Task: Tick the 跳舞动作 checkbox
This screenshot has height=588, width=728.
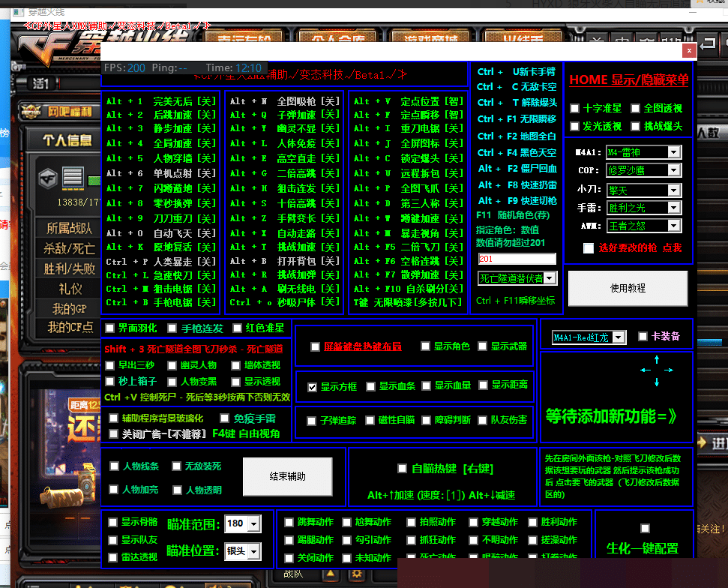Action: 289,523
